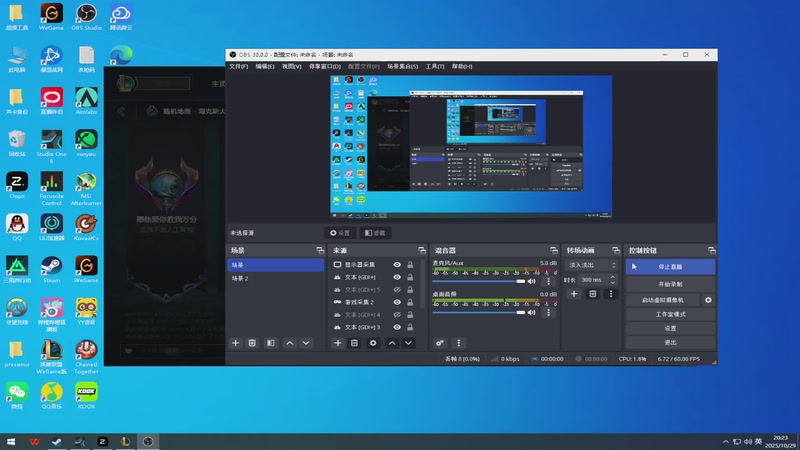800x450 pixels.
Task: Pop out the 场景 dock panel
Action: coord(320,250)
